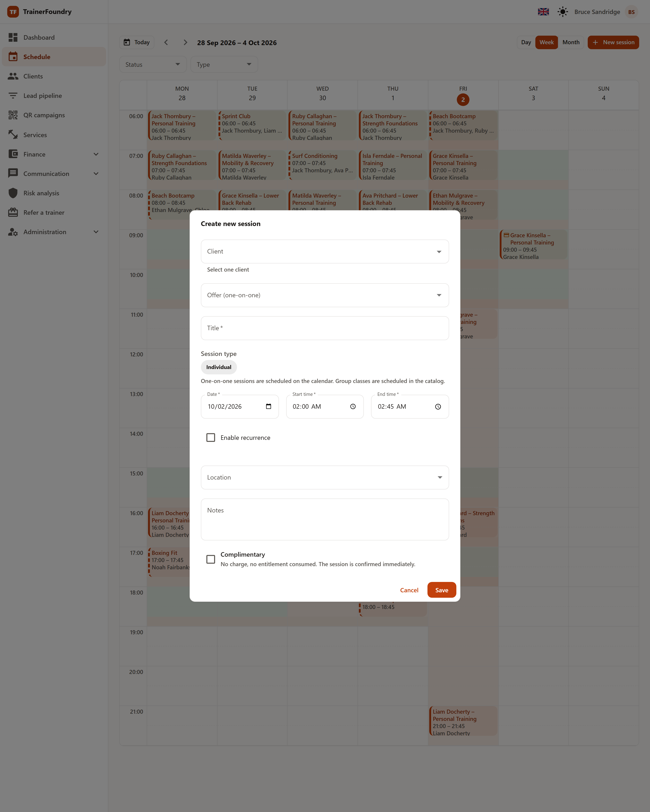
Task: Tick the Complimentary checkbox
Action: coord(211,559)
